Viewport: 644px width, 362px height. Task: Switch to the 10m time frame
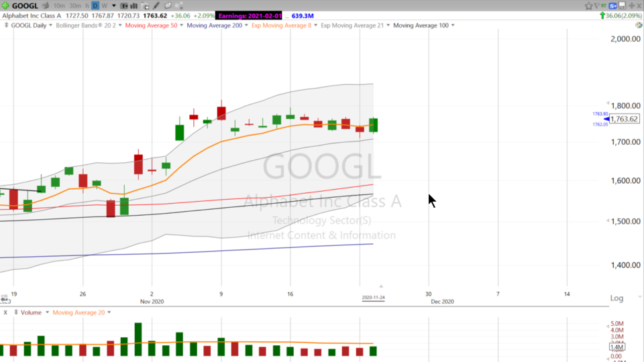coord(59,6)
